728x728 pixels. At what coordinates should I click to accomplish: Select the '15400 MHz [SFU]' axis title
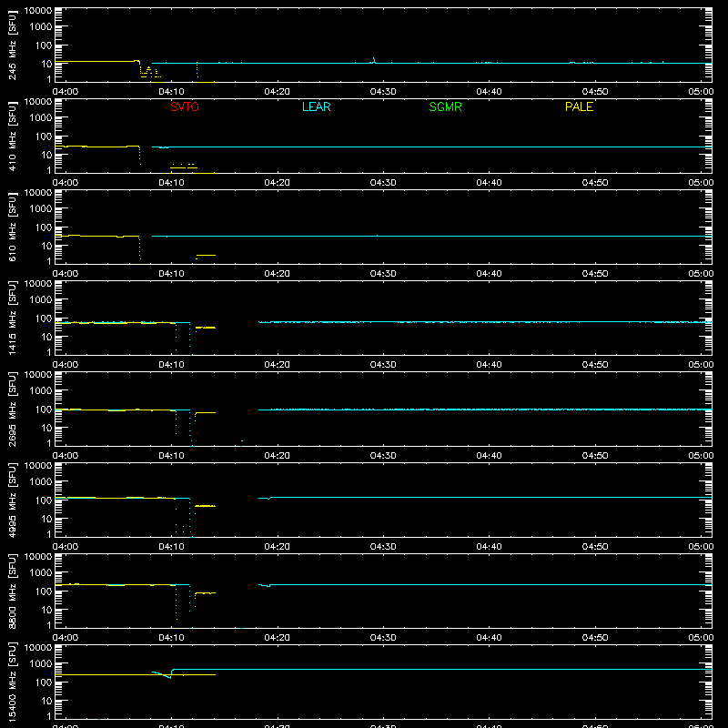13,682
